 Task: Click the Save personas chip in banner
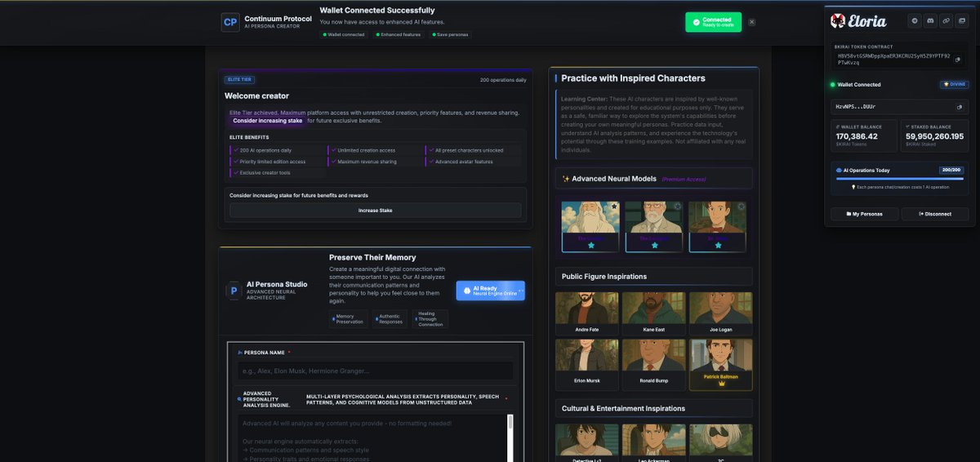[450, 34]
